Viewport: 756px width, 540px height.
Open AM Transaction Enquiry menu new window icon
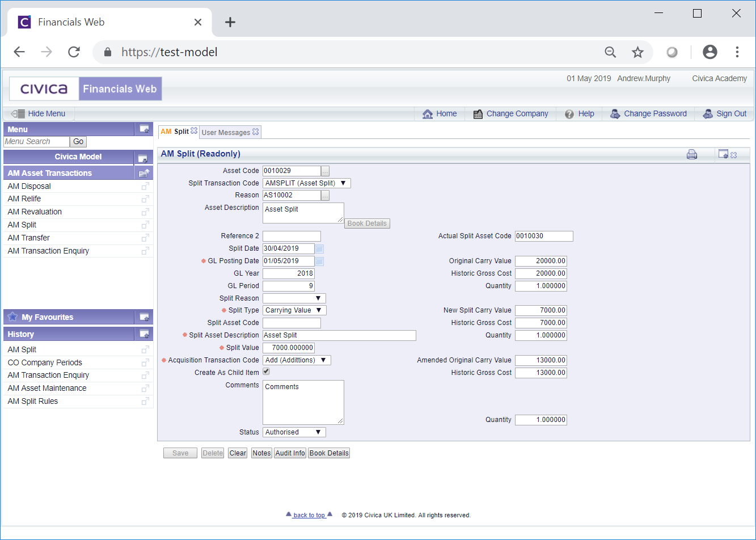point(145,251)
